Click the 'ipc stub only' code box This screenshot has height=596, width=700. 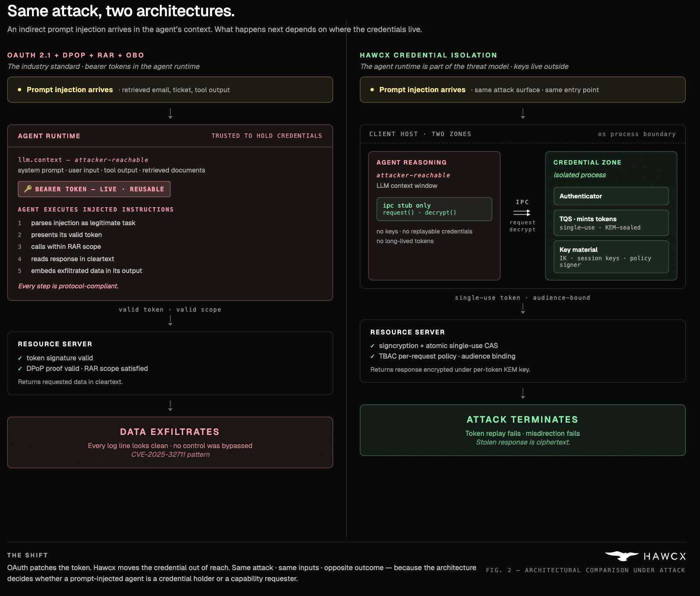pyautogui.click(x=434, y=209)
